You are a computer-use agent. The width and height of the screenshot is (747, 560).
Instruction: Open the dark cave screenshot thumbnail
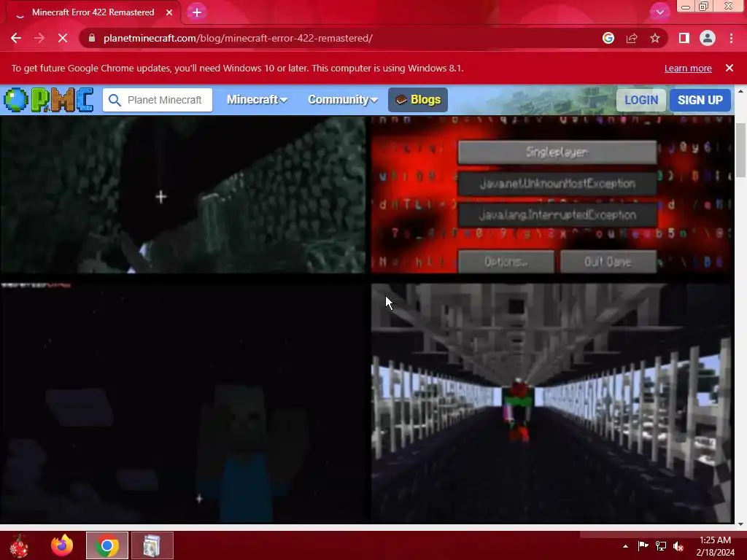tap(182, 194)
